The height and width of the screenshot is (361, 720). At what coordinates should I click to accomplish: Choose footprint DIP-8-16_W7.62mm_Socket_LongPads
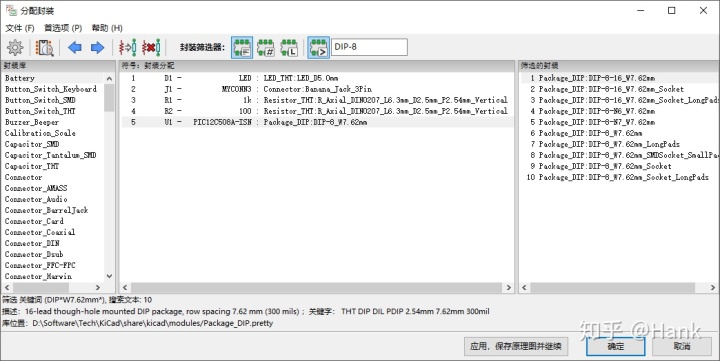[619, 100]
